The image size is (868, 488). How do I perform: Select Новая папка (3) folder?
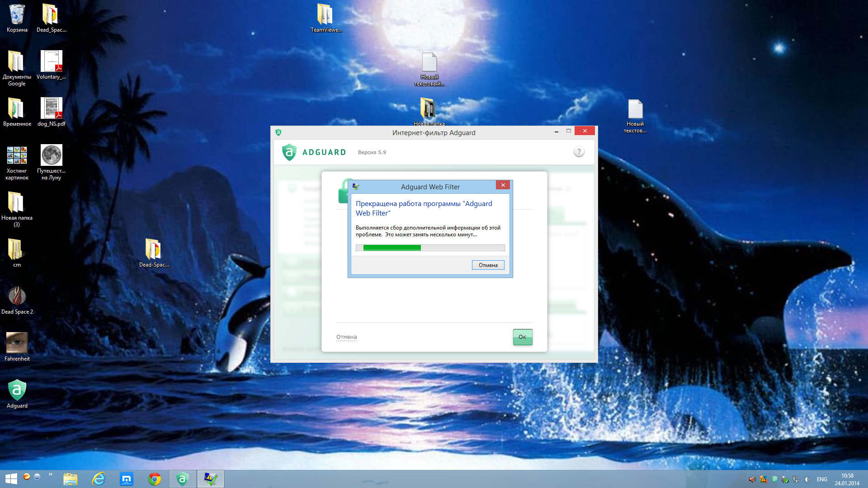17,209
